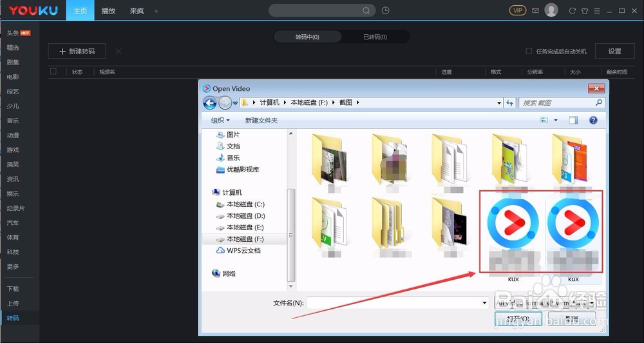644x343 pixels.
Task: Expand the 计算机 path arrow in address bar
Action: (x=285, y=103)
